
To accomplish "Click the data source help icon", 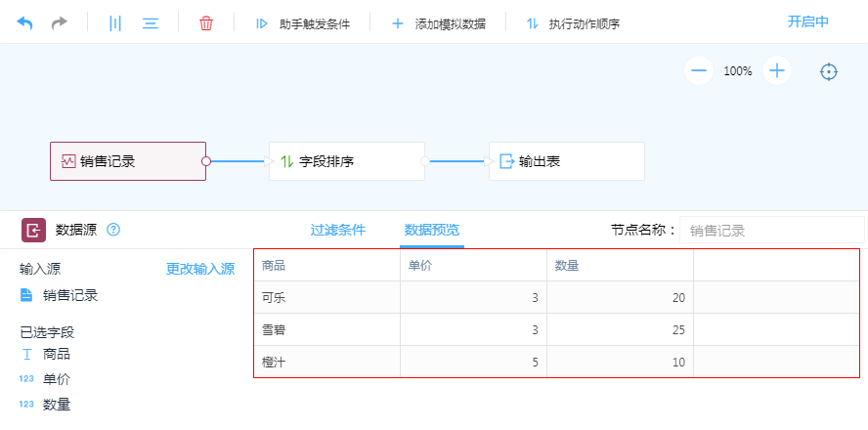I will (113, 231).
